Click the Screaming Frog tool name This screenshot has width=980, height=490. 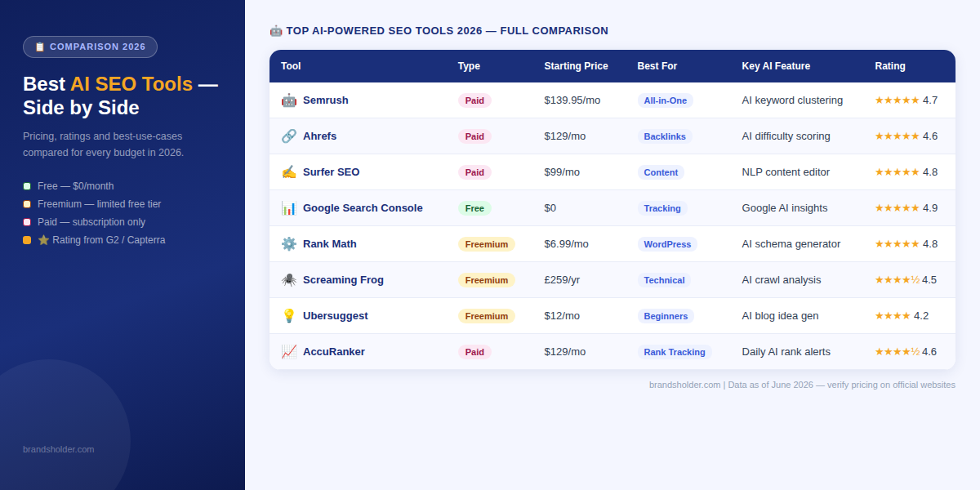(x=343, y=280)
